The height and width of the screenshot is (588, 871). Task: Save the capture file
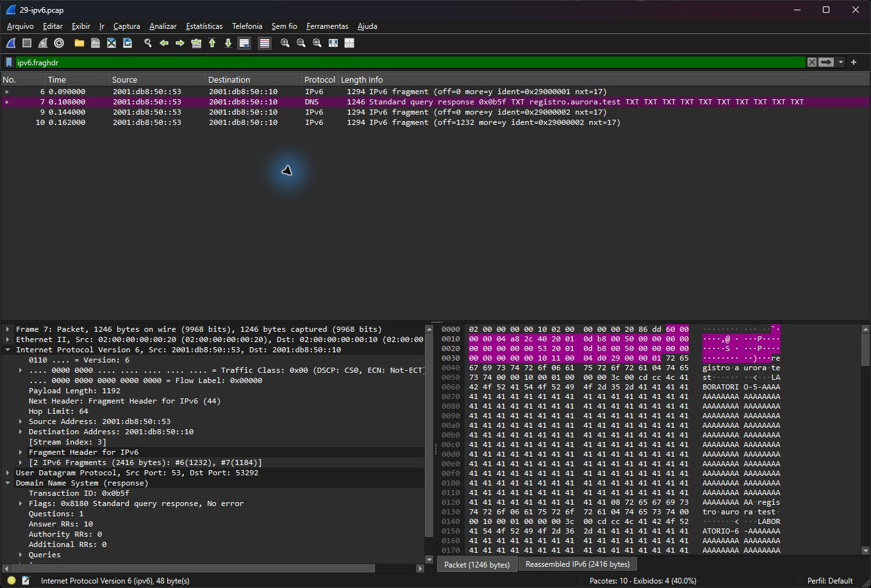coord(95,43)
